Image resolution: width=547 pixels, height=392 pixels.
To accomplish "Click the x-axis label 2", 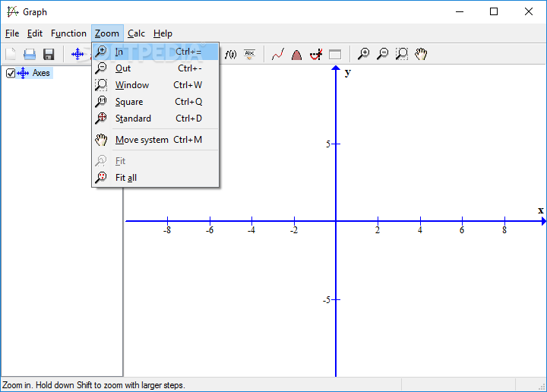I will coord(378,230).
